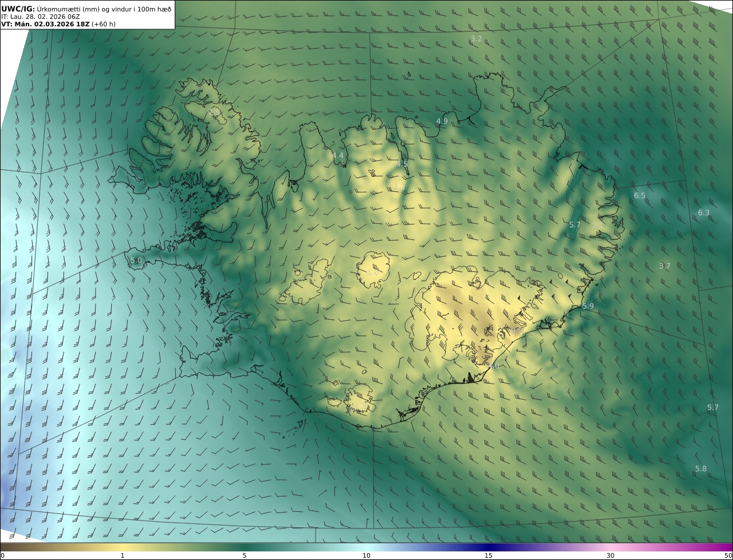This screenshot has height=560, width=733.
Task: Click the "3.2" value at the map's top
Action: [x=476, y=38]
